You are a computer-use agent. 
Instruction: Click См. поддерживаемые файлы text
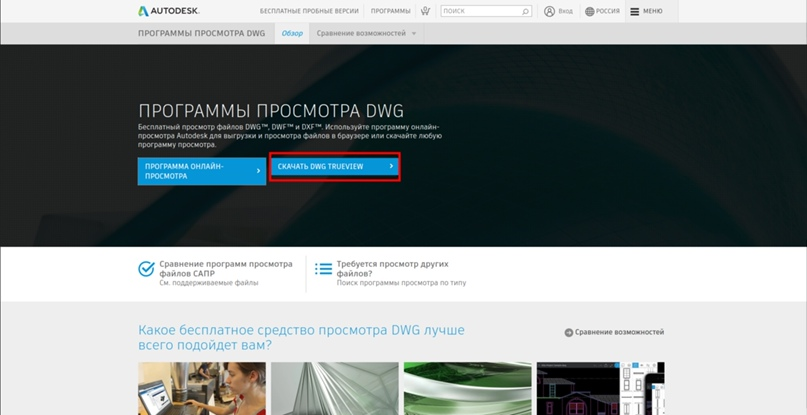pos(209,283)
